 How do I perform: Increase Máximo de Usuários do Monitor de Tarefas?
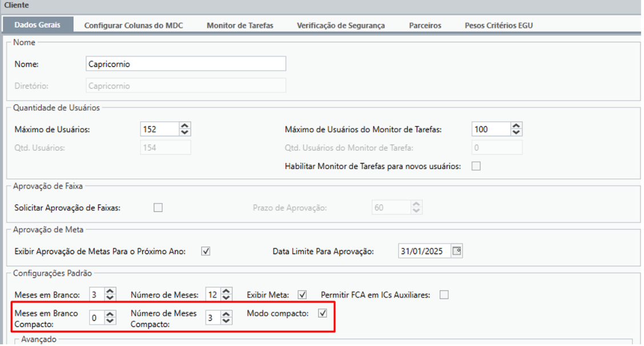click(x=516, y=126)
